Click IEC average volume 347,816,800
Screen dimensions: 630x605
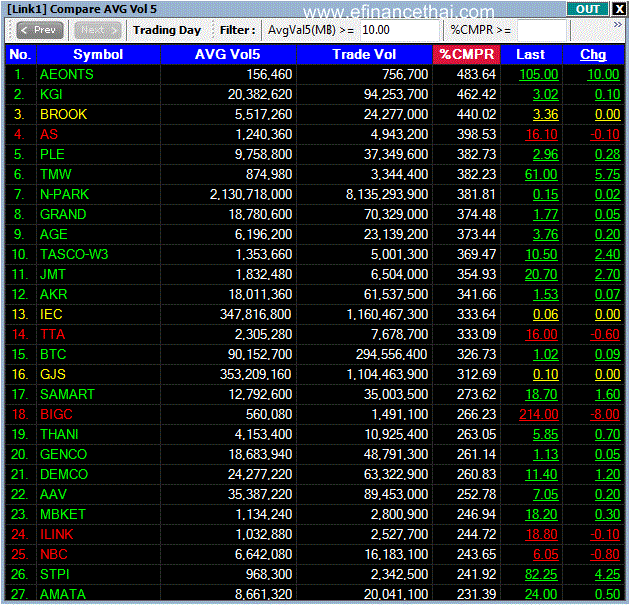pos(256,315)
